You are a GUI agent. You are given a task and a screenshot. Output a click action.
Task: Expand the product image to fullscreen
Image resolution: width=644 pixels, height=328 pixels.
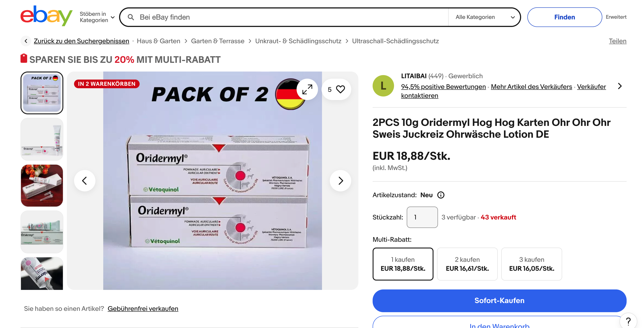pyautogui.click(x=307, y=89)
